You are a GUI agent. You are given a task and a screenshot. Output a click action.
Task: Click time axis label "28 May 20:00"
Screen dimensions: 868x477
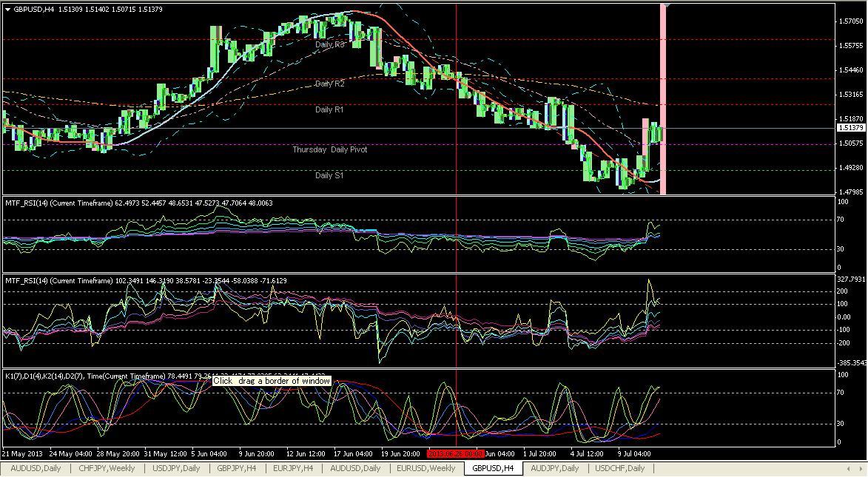pos(118,454)
